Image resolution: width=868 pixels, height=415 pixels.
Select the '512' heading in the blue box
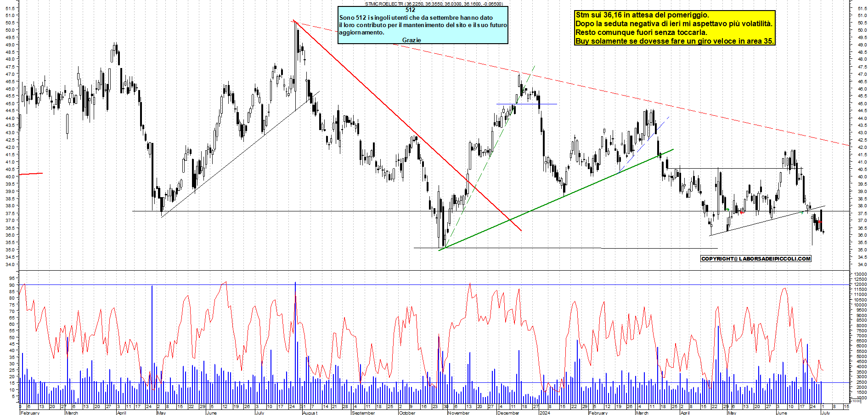pos(411,10)
